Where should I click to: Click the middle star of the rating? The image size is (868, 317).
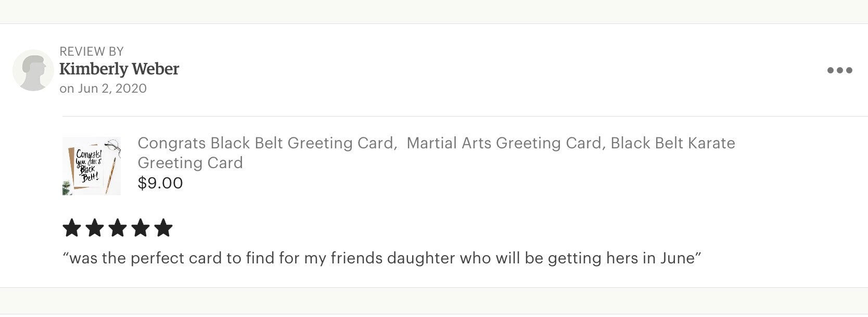coord(118,227)
